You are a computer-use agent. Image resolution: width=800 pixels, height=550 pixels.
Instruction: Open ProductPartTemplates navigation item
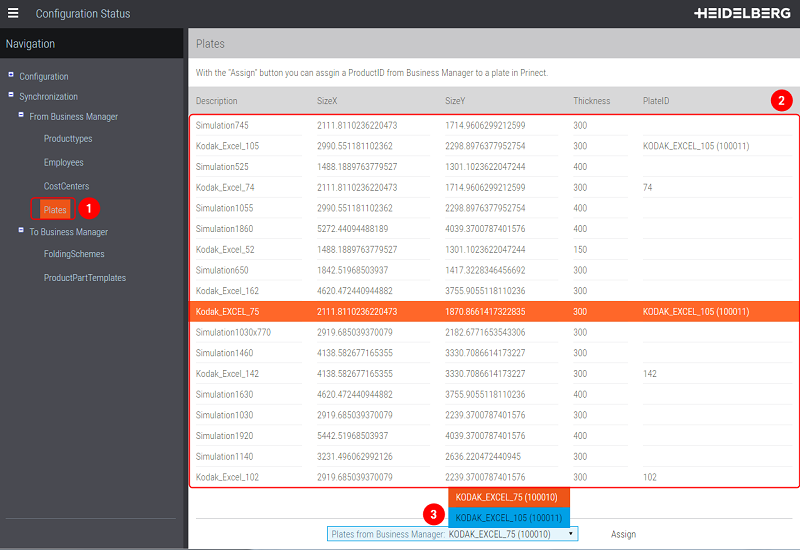(x=85, y=278)
